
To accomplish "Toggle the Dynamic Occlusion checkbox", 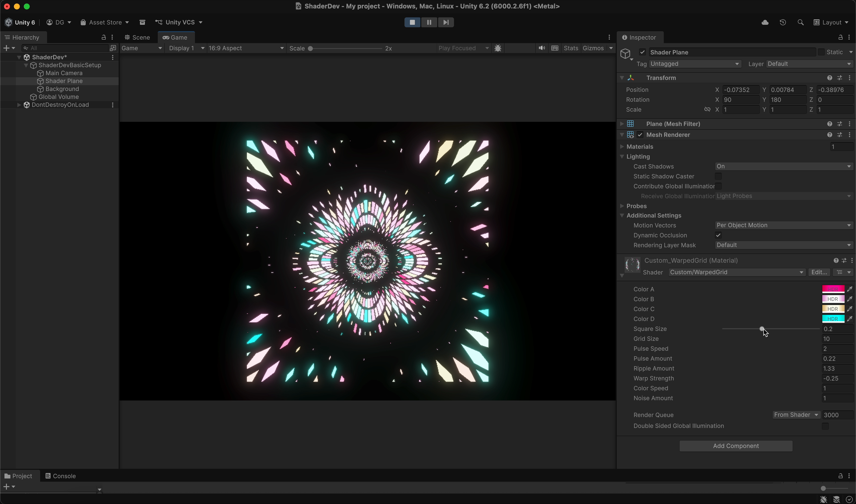I will 718,235.
